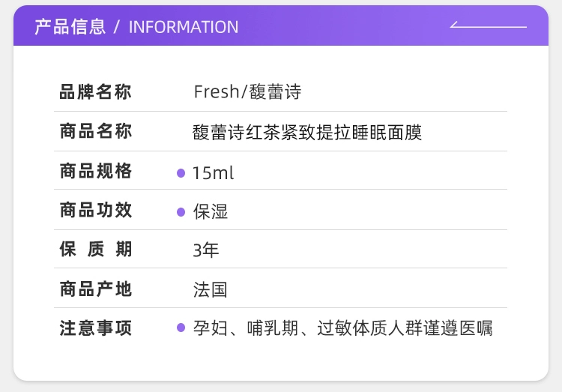Select the 商品名称 label
This screenshot has width=562, height=392.
[95, 132]
